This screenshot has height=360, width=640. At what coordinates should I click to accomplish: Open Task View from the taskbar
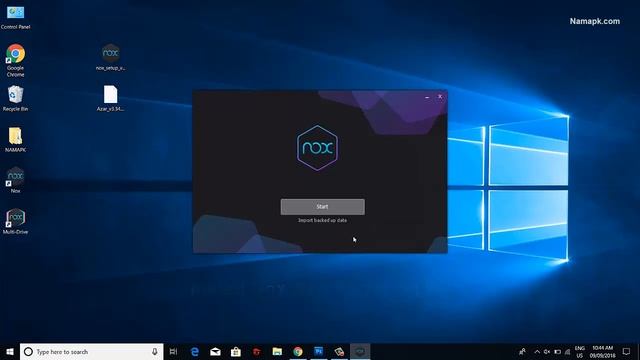(x=173, y=351)
